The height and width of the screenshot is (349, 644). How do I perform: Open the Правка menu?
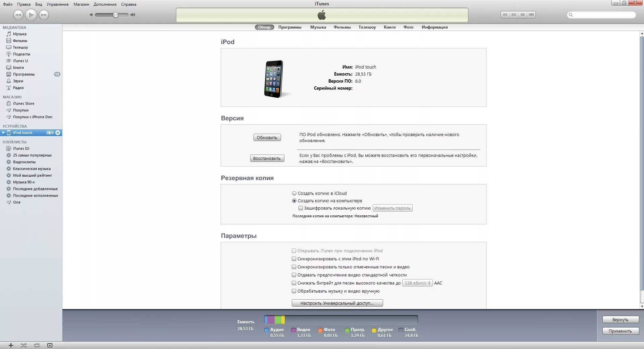click(24, 4)
